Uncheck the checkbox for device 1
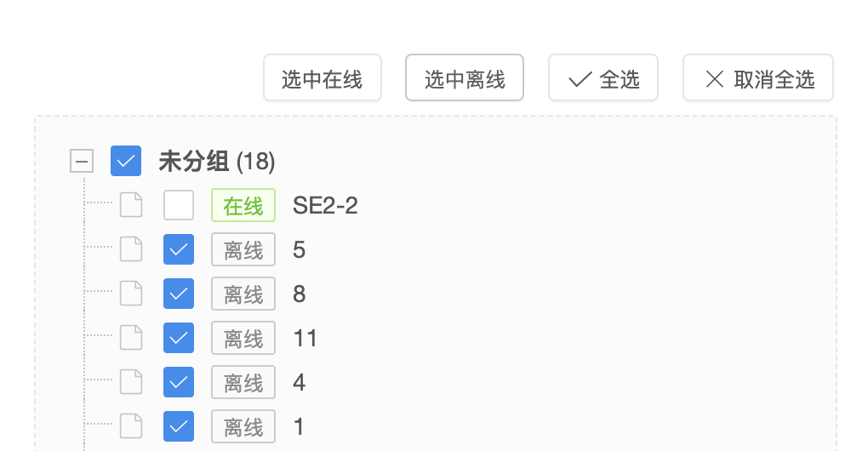Viewport: 868px width, 451px height. [179, 426]
